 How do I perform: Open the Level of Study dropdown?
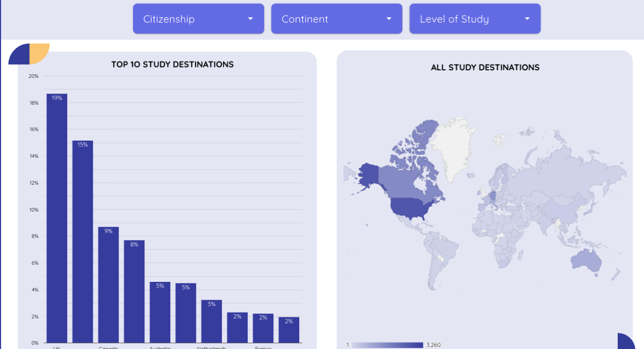[475, 19]
